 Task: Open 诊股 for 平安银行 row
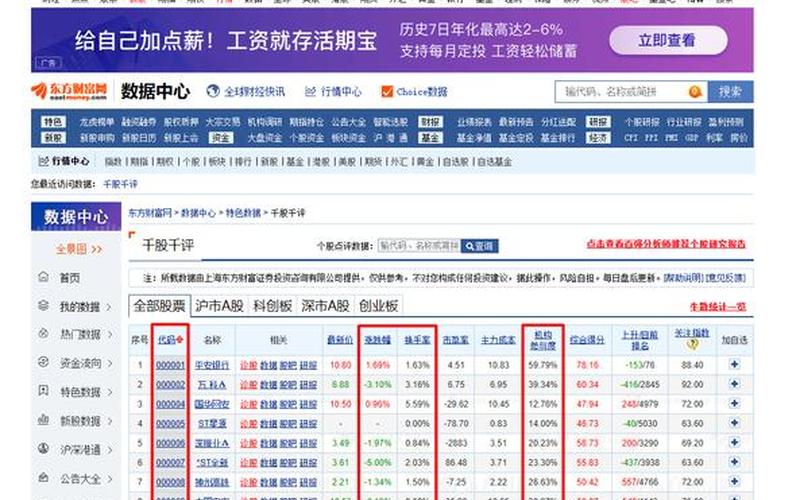pyautogui.click(x=248, y=365)
